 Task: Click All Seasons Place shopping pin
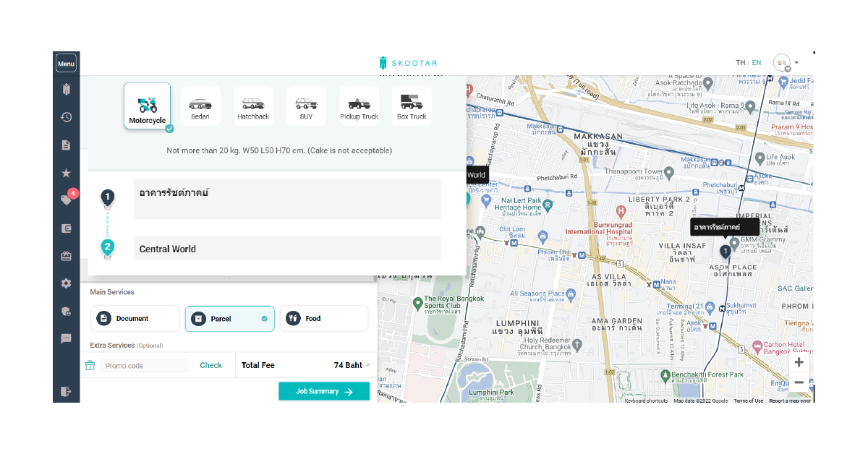tap(571, 294)
